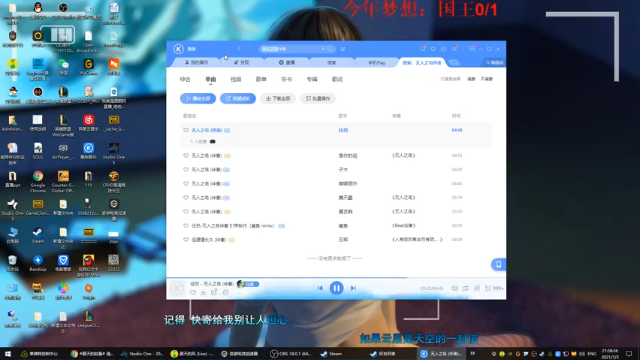Open the play queue showing 999+

pyautogui.click(x=494, y=288)
